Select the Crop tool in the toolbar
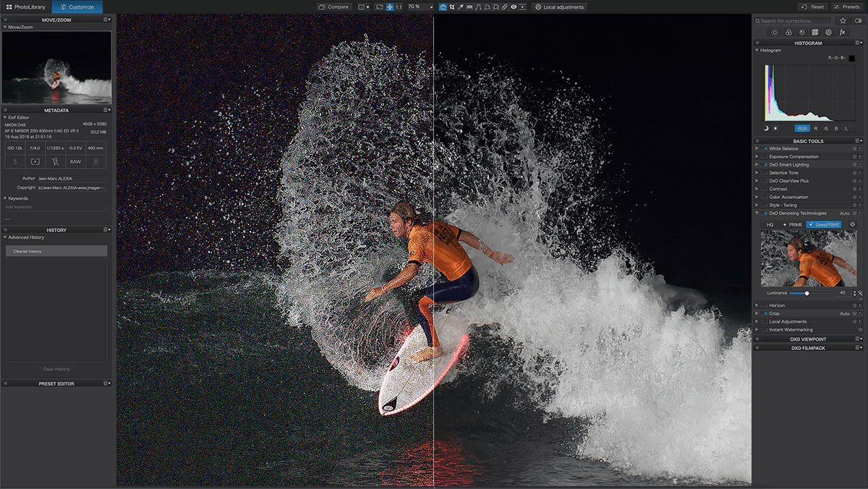This screenshot has height=489, width=868. pos(451,7)
